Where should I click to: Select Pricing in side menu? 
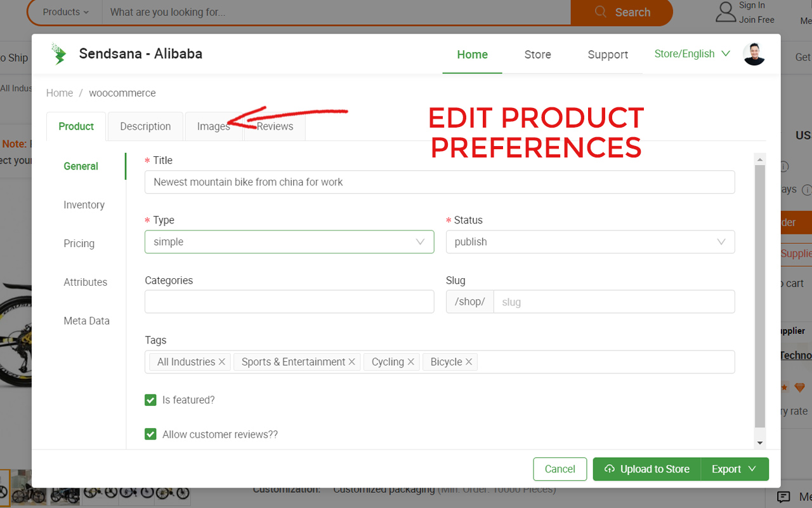point(79,244)
